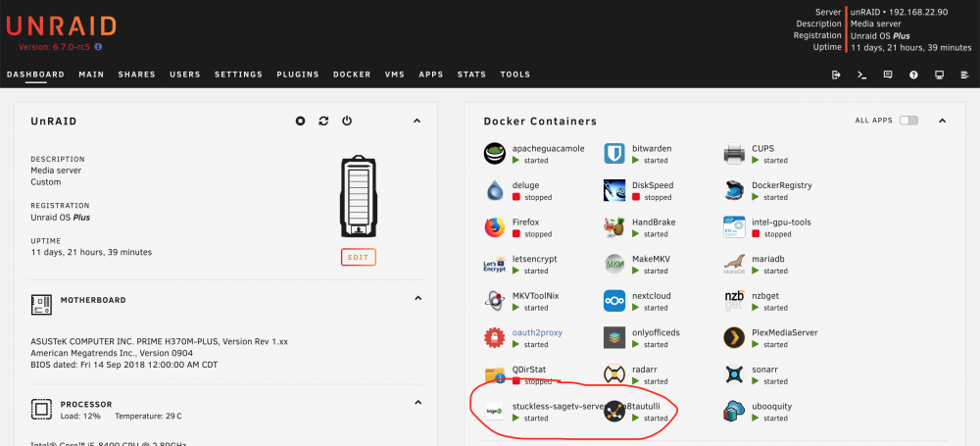Image resolution: width=980 pixels, height=446 pixels.
Task: Open the terminal icon in top bar
Action: [861, 75]
